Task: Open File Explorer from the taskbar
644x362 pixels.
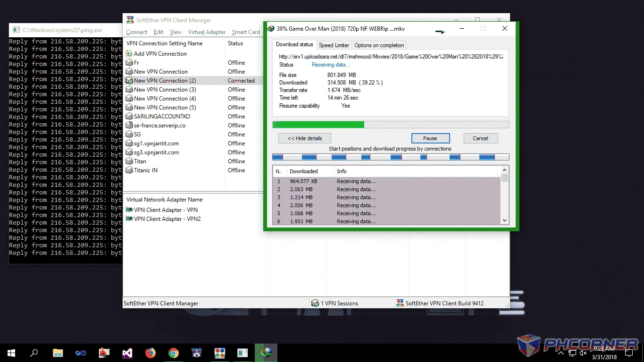Action: point(58,353)
